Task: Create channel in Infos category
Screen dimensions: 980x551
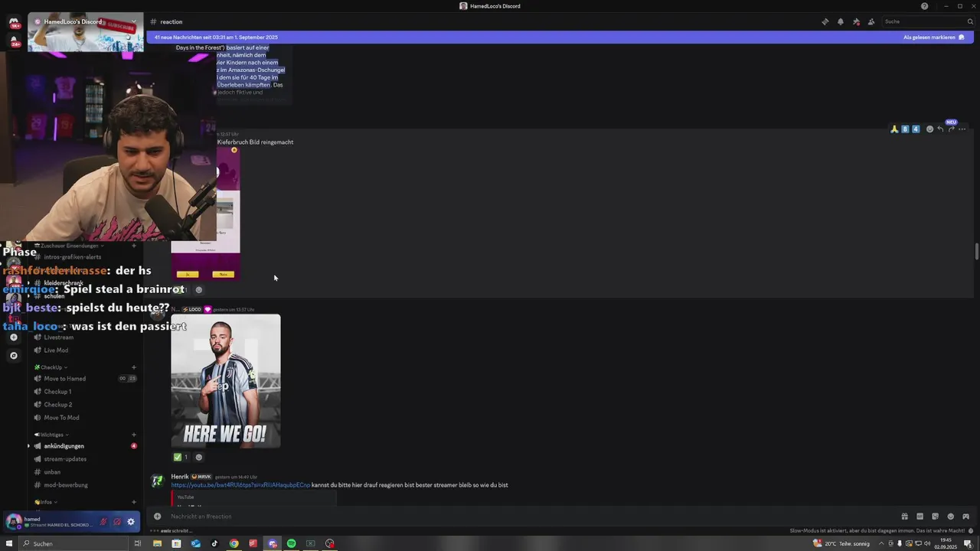Action: coord(134,502)
